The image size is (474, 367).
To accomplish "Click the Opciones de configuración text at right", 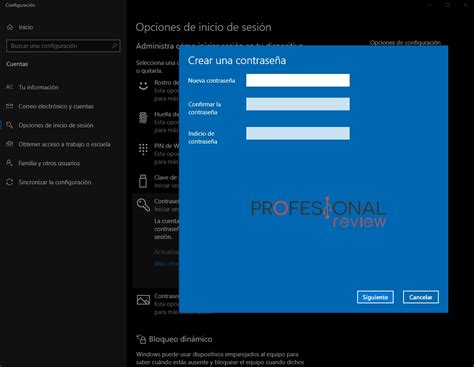I will click(x=405, y=43).
